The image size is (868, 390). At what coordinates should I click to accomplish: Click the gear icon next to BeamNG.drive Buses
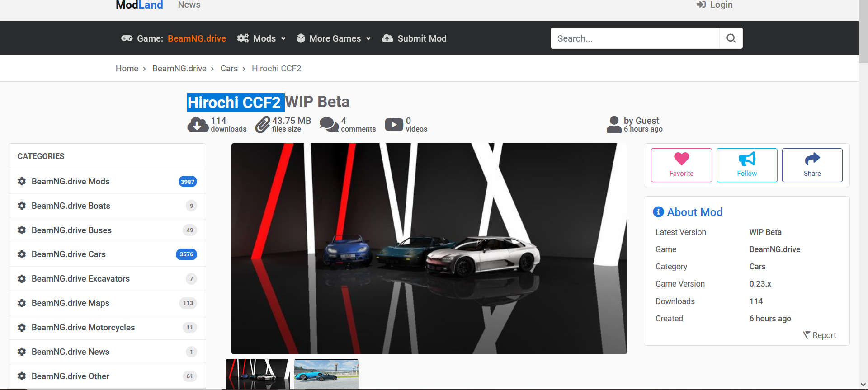[22, 230]
